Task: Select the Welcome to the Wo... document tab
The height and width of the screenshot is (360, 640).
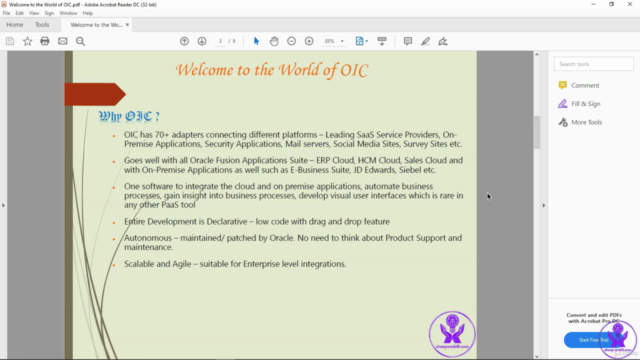Action: point(96,25)
